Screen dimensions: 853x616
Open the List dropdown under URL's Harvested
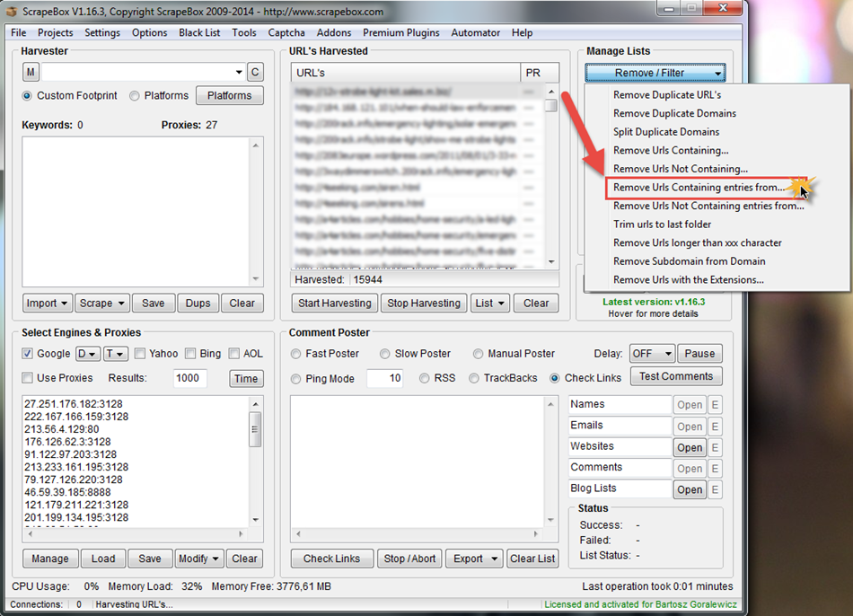tap(489, 304)
